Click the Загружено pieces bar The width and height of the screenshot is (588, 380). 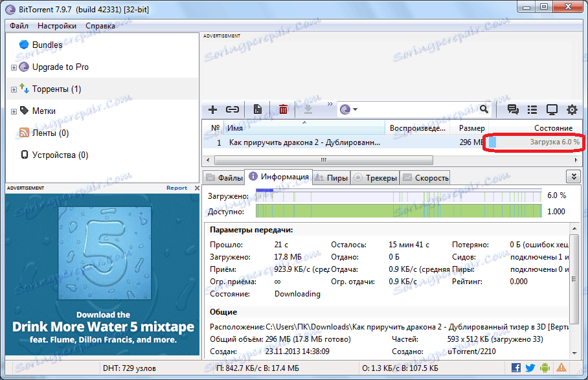point(399,196)
